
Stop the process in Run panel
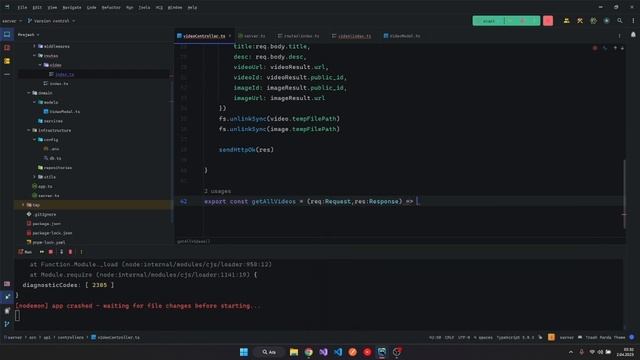pyautogui.click(x=51, y=252)
